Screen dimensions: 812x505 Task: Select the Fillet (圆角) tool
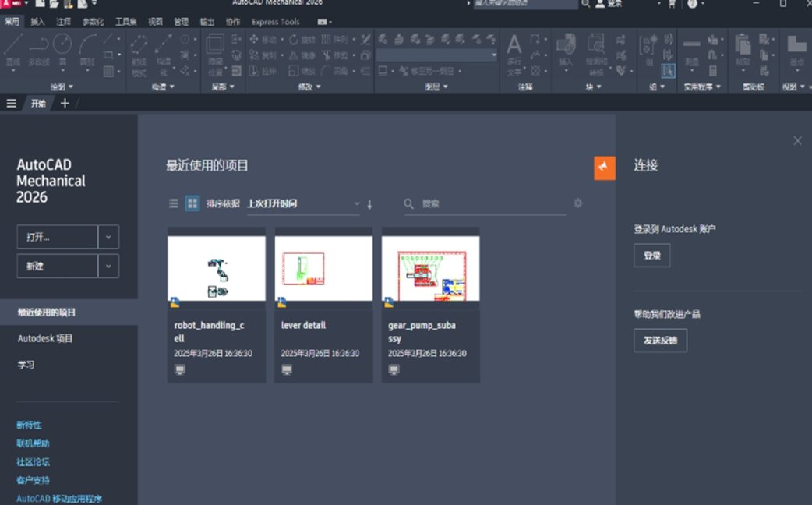pos(334,71)
